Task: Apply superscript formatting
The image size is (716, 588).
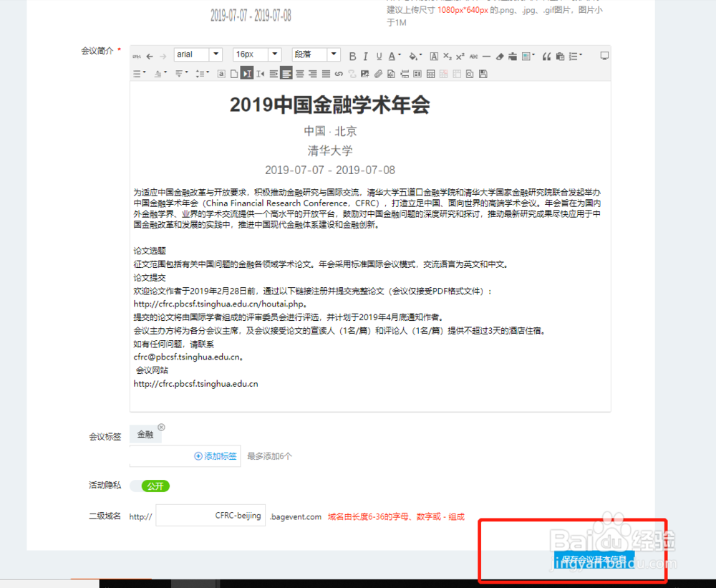Action: 460,56
